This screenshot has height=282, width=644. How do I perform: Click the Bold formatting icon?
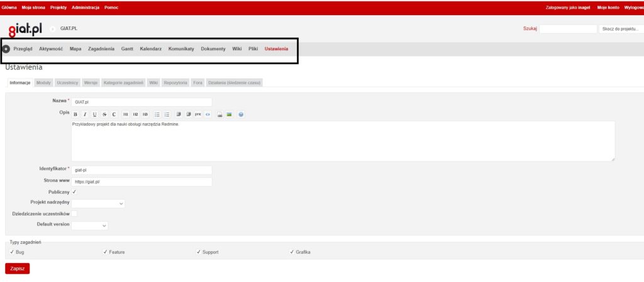75,114
